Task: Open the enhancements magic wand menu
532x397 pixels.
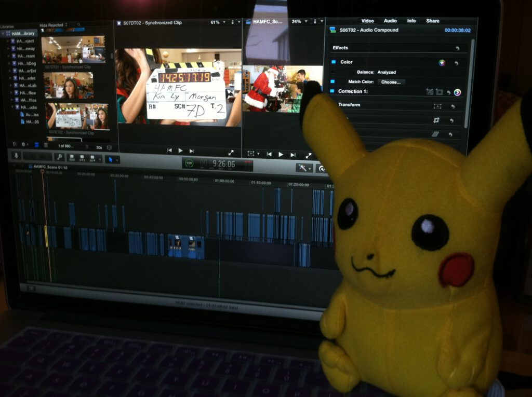Action: (x=302, y=168)
